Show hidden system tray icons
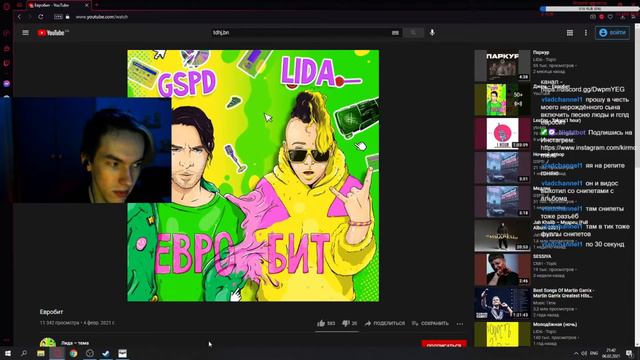 pyautogui.click(x=576, y=353)
